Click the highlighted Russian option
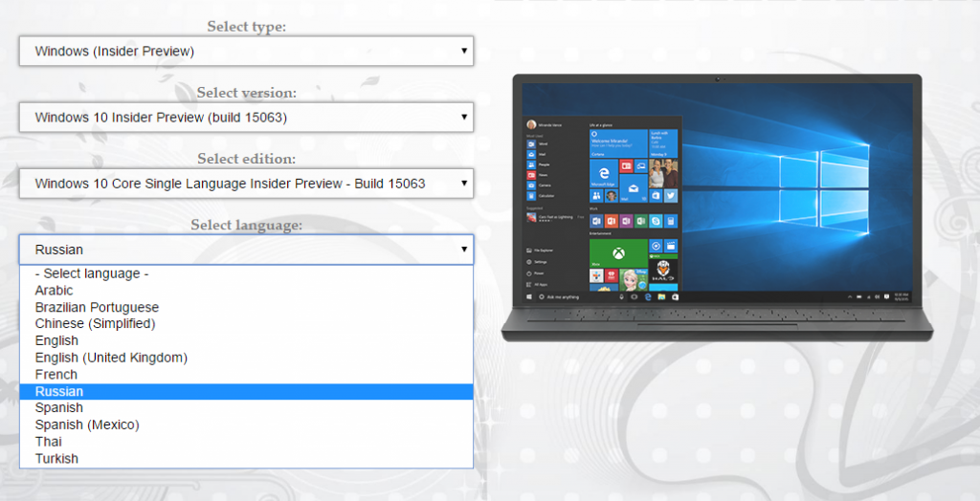This screenshot has width=980, height=501. 59,391
